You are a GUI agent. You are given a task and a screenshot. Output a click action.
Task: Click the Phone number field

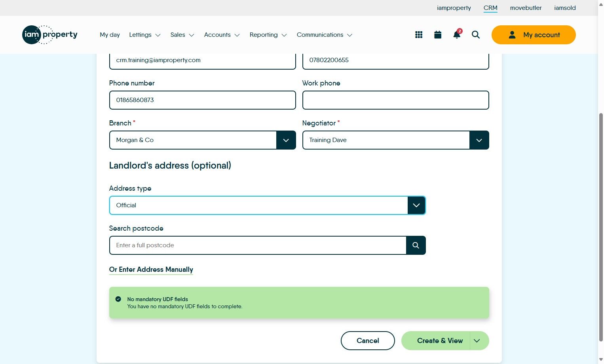(x=202, y=100)
